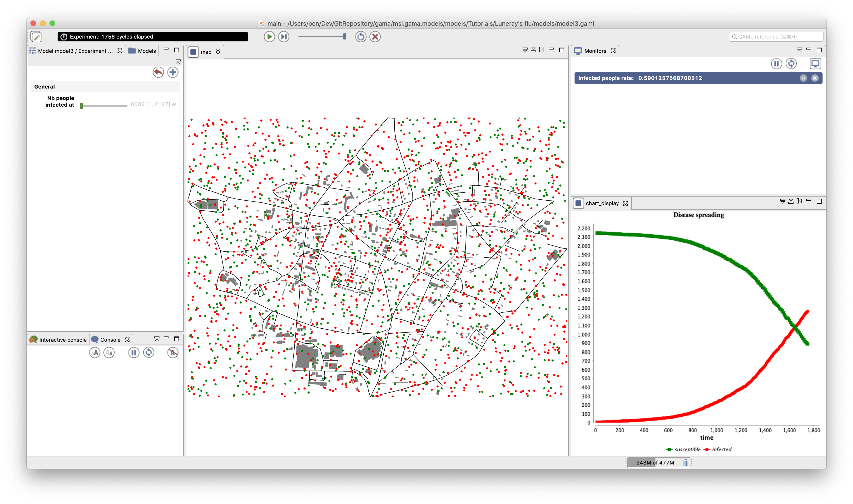Collapse all parameters in Experiment panel
Screen dimensions: 853x504
178,61
